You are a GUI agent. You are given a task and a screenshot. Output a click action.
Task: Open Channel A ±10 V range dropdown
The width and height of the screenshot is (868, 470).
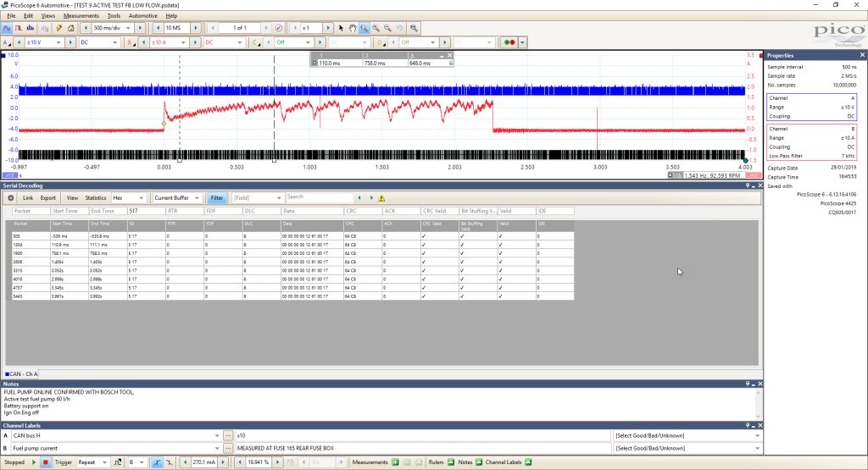click(58, 42)
